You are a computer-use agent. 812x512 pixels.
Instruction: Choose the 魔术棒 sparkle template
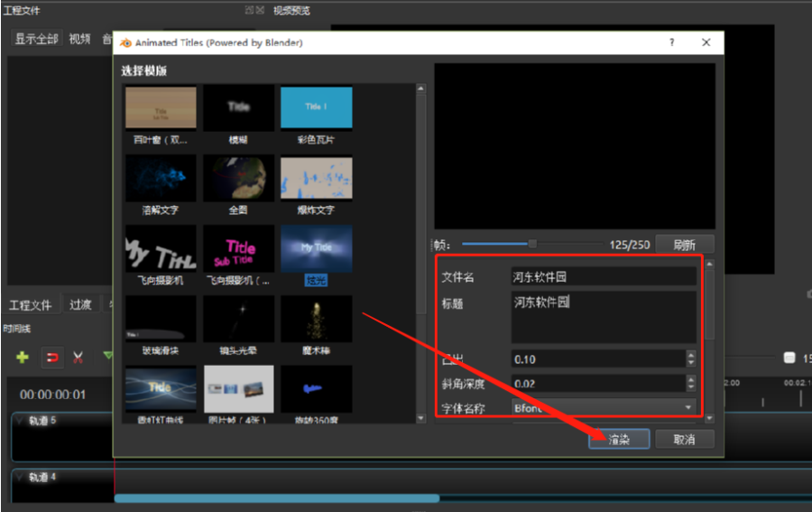[316, 318]
